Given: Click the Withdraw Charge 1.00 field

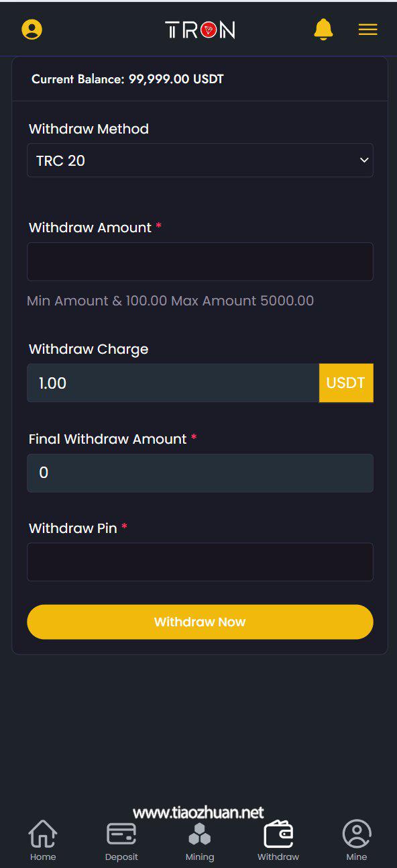Looking at the screenshot, I should 173,383.
